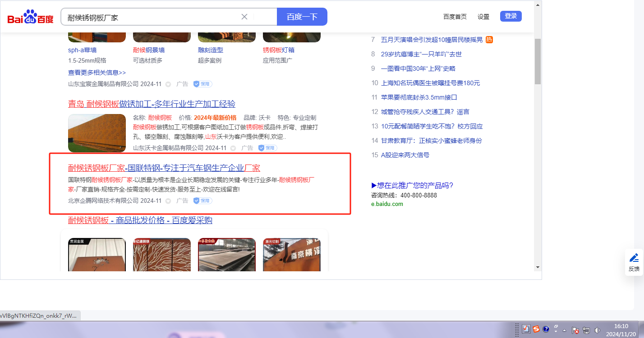Open the 耐候钢景墙 product link

[149, 50]
